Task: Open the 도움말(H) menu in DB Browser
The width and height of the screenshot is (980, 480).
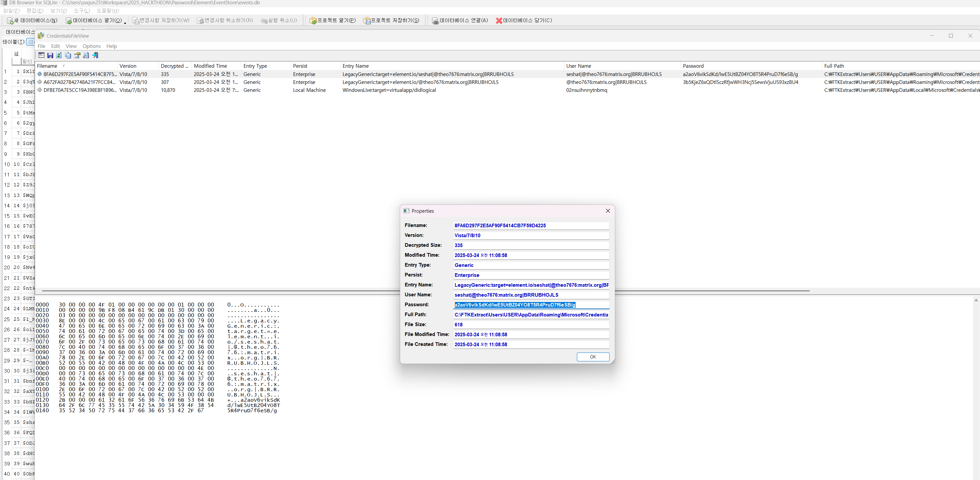Action: pyautogui.click(x=108, y=11)
